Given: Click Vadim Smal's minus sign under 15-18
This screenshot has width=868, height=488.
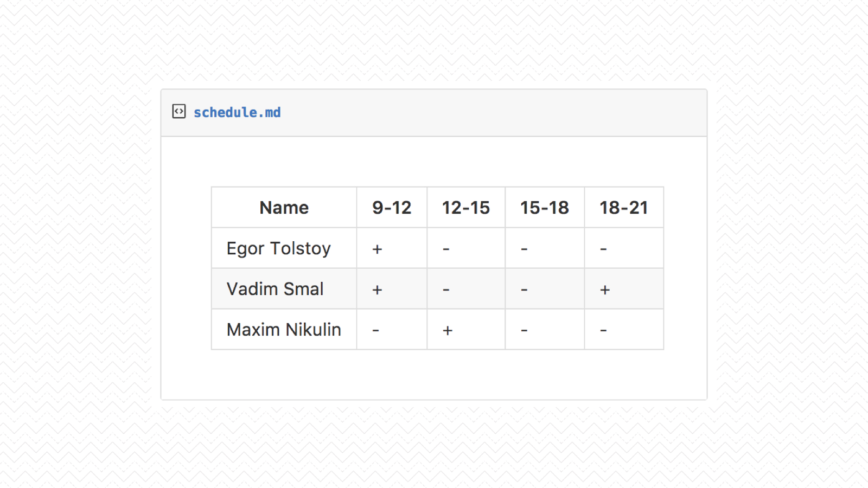Looking at the screenshot, I should [524, 290].
